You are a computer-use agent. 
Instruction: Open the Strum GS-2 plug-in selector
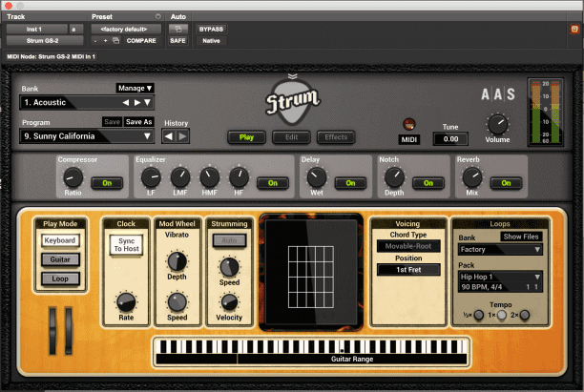(x=45, y=41)
